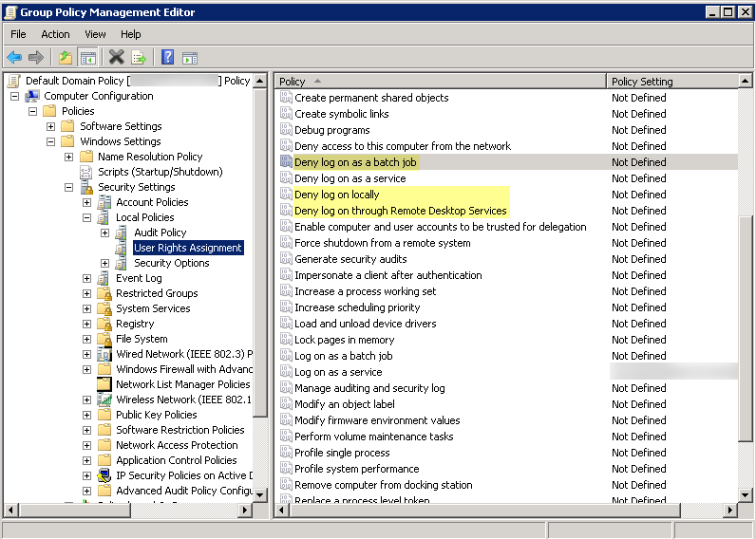Click the Back arrow toolbar icon
The image size is (756, 539).
(x=14, y=58)
